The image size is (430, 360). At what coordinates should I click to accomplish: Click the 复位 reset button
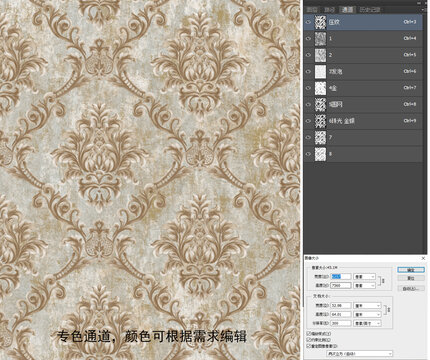coord(411,278)
